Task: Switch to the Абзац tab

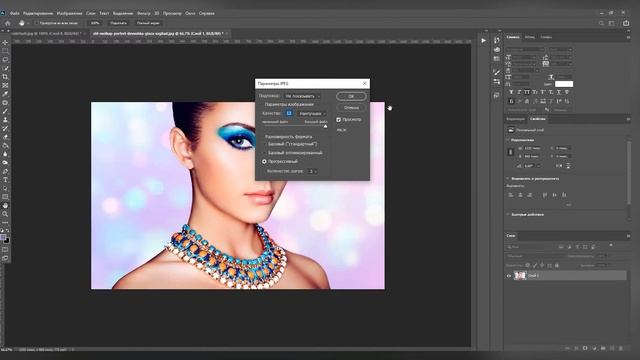Action: [x=530, y=37]
